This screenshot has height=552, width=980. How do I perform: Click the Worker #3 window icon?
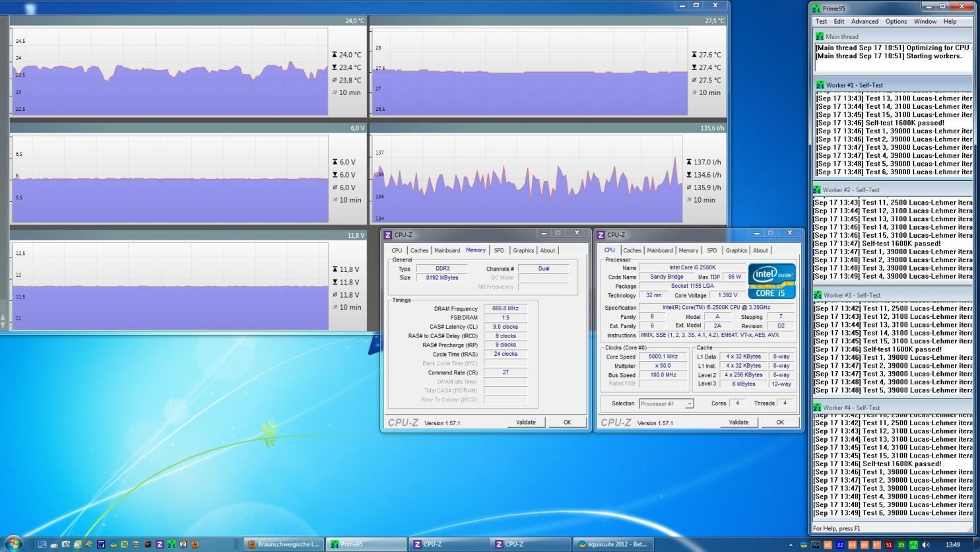[x=818, y=295]
